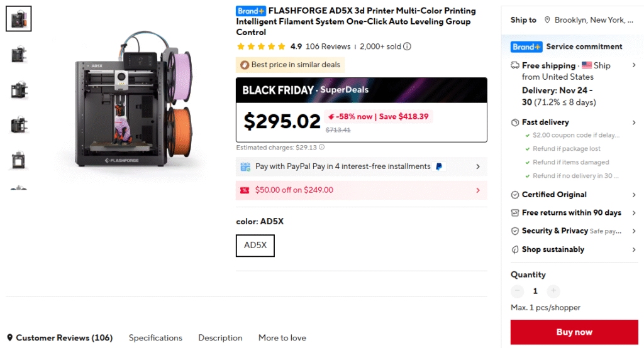644x348 pixels.
Task: Decrease quantity with the minus button
Action: tap(518, 291)
